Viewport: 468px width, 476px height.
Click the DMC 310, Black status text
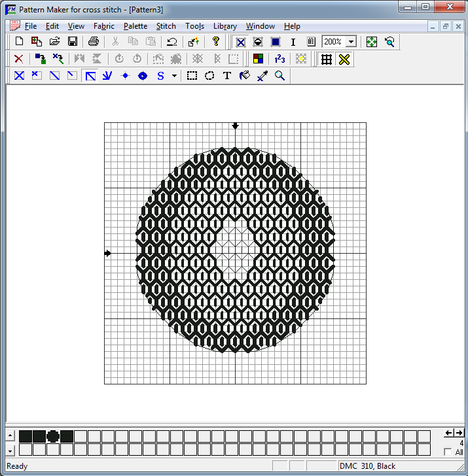pos(367,466)
